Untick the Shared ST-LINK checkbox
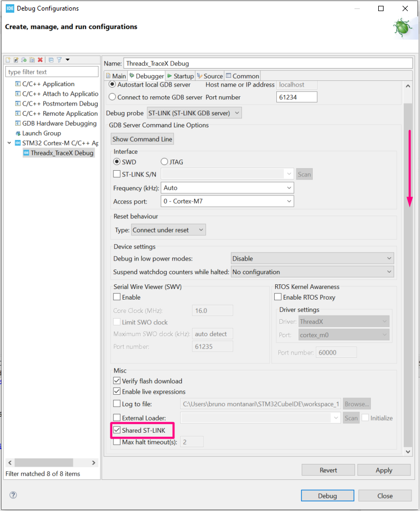420x511 pixels. click(117, 430)
